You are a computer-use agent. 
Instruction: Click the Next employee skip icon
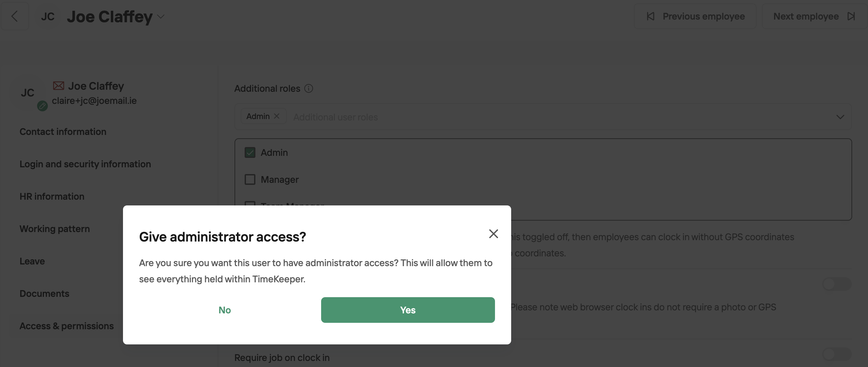click(851, 16)
